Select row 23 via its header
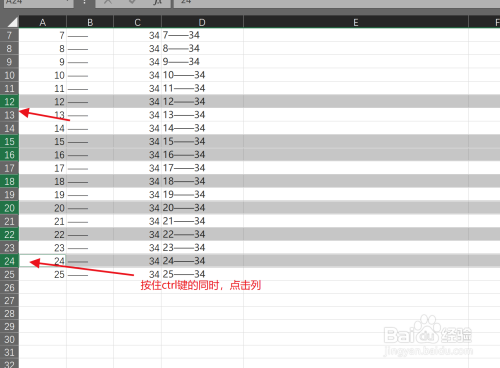The height and width of the screenshot is (368, 500). tap(9, 248)
